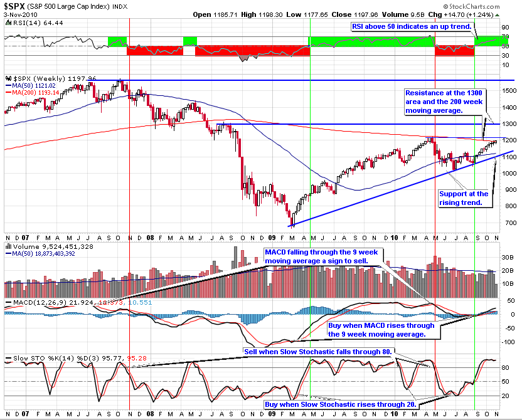Click the 'Buy when MACD rises through' annotation
522x420 pixels.
coord(383,330)
